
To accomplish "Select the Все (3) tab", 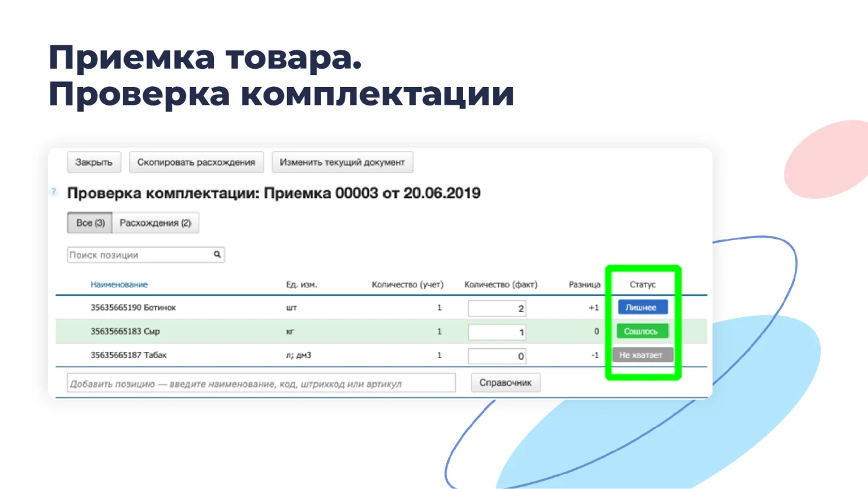I will [90, 223].
